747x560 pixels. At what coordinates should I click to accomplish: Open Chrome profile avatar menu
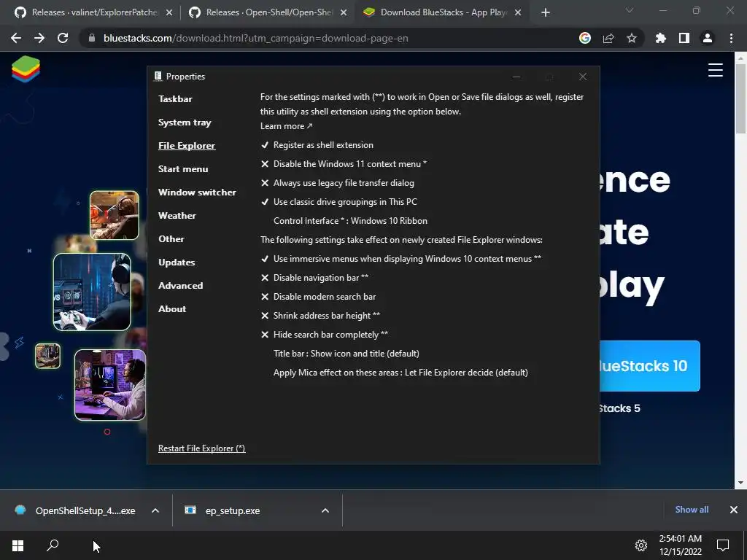(x=708, y=38)
